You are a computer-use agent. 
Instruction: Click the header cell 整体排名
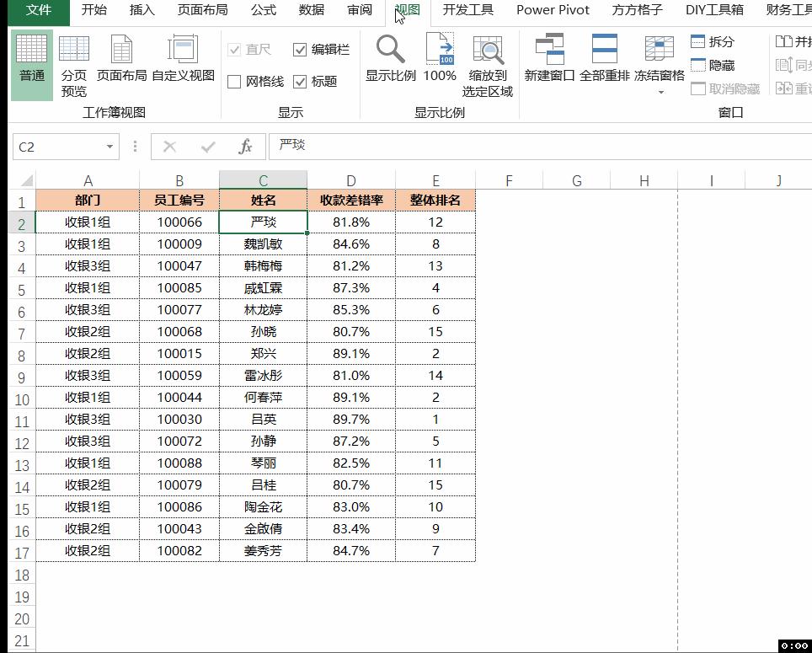tap(435, 200)
